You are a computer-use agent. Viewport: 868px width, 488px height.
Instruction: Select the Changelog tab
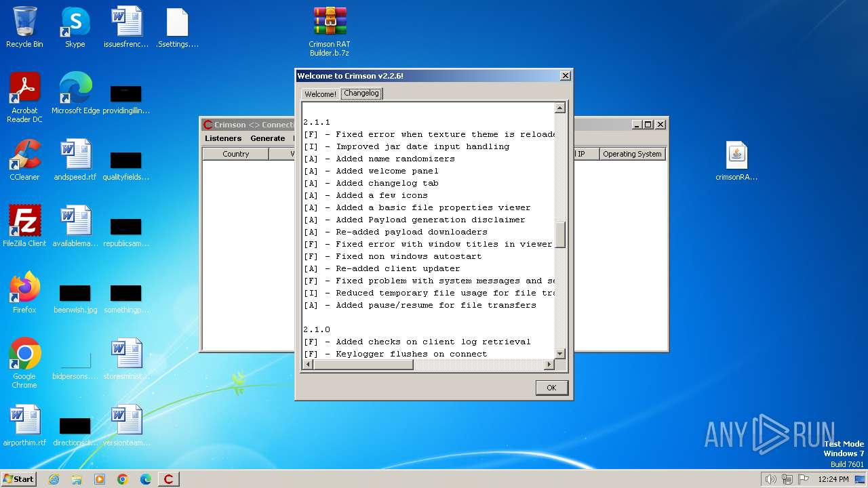(x=361, y=94)
